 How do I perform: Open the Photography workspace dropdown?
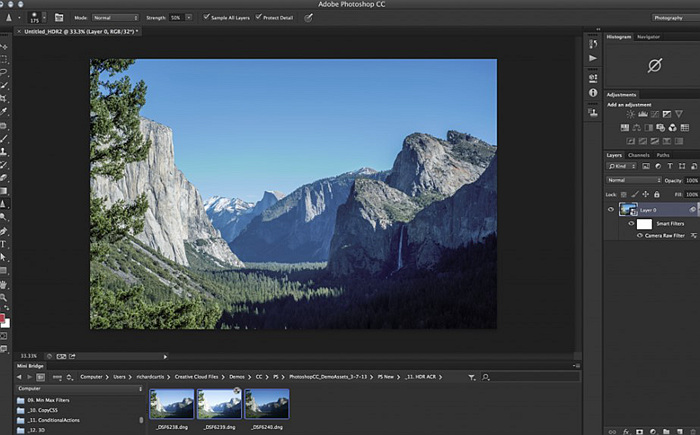click(x=670, y=18)
